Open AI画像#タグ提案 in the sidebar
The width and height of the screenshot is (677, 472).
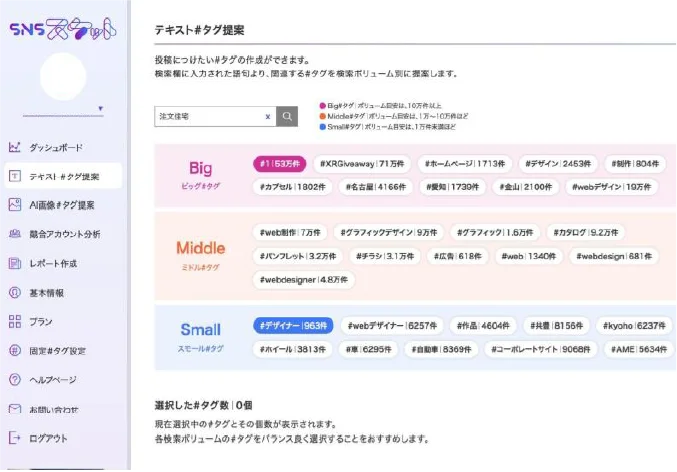click(61, 205)
